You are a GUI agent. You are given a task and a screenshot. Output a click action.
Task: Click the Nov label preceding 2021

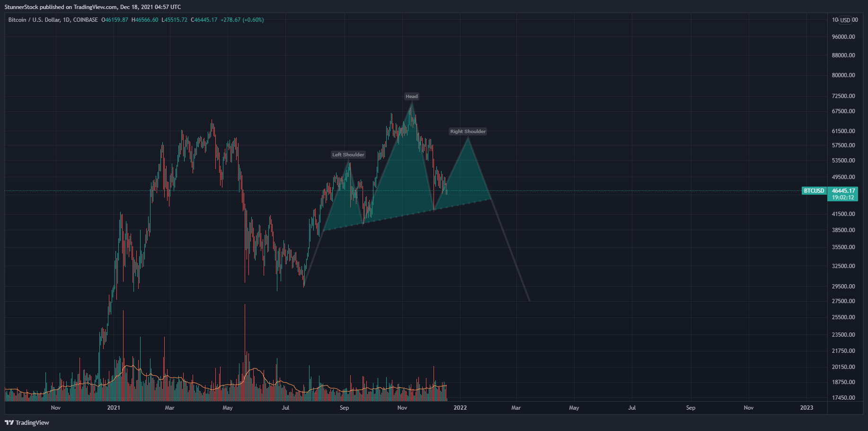(56, 408)
